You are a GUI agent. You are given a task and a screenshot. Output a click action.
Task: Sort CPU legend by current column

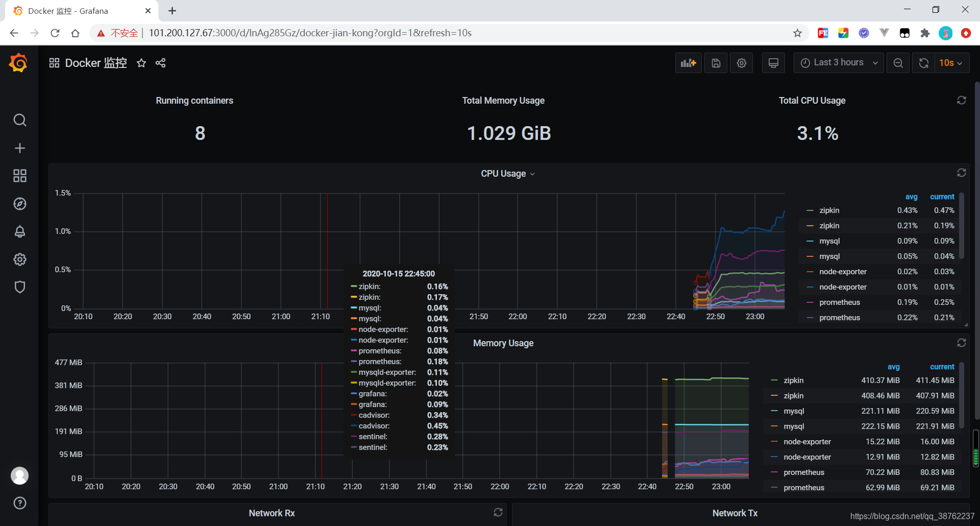[942, 197]
